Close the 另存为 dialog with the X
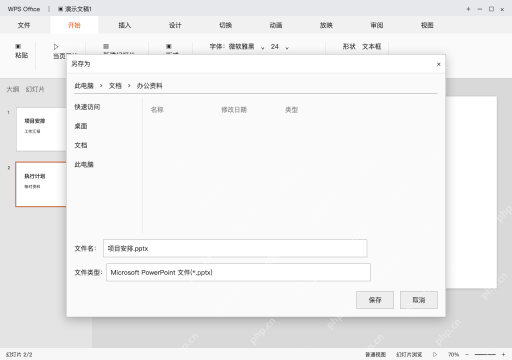This screenshot has height=360, width=512. pos(439,64)
